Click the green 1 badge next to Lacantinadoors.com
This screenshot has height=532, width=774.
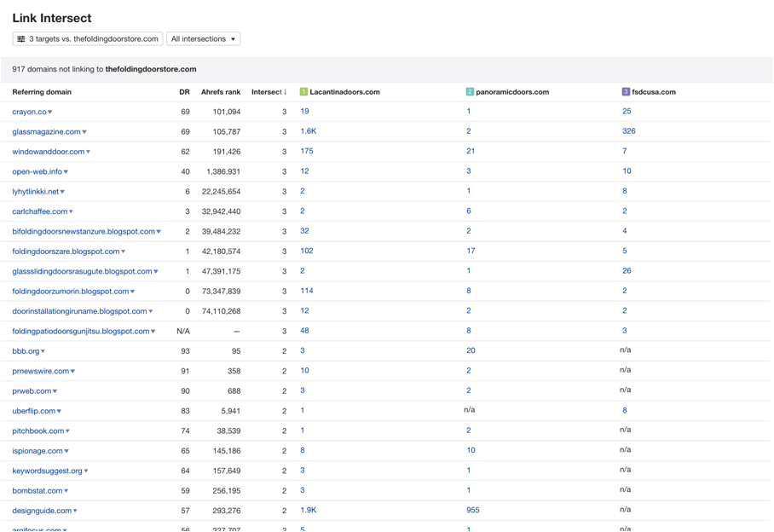tap(303, 92)
